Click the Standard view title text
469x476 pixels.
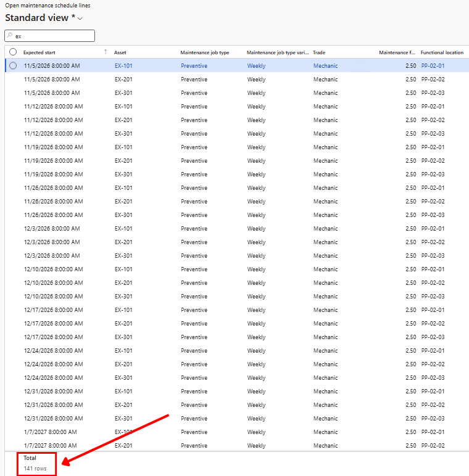pos(37,18)
